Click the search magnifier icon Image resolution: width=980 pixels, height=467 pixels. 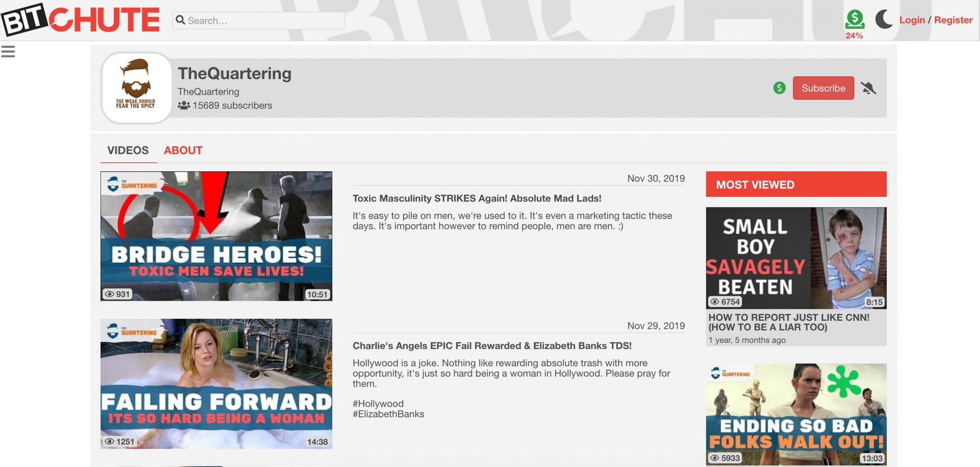click(x=180, y=20)
